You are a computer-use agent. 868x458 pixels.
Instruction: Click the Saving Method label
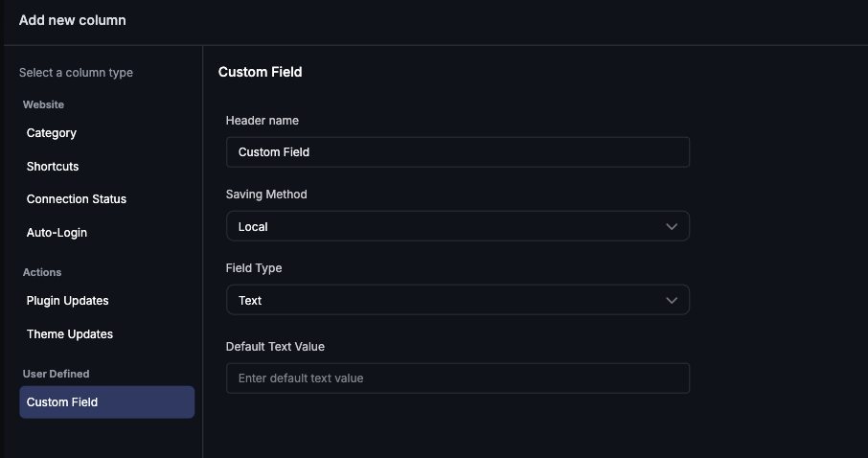pos(266,195)
